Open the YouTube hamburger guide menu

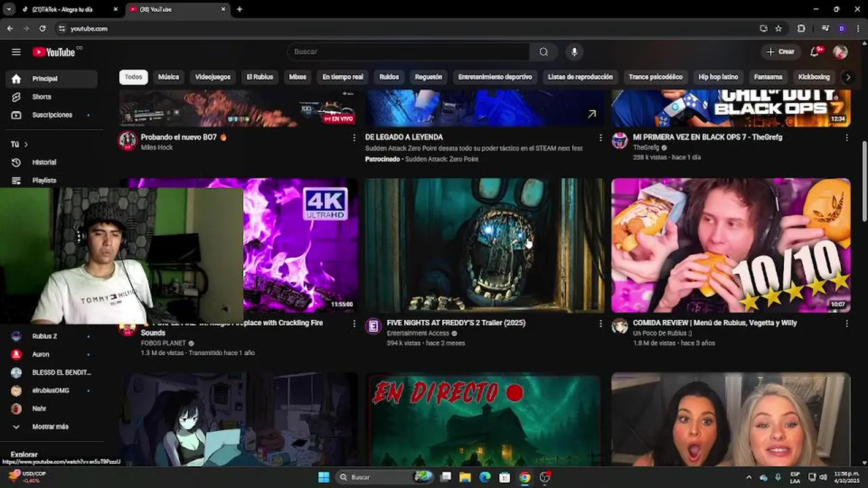coord(16,52)
